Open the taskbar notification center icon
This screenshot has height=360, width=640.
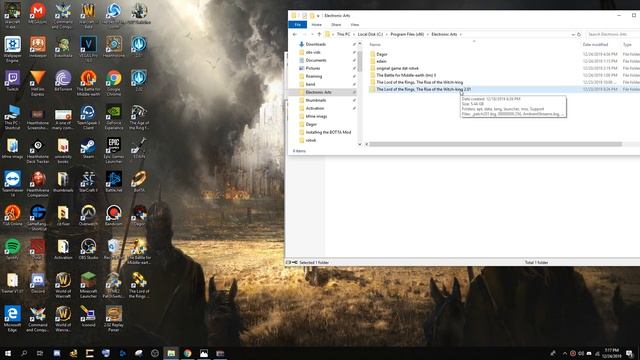(630, 353)
